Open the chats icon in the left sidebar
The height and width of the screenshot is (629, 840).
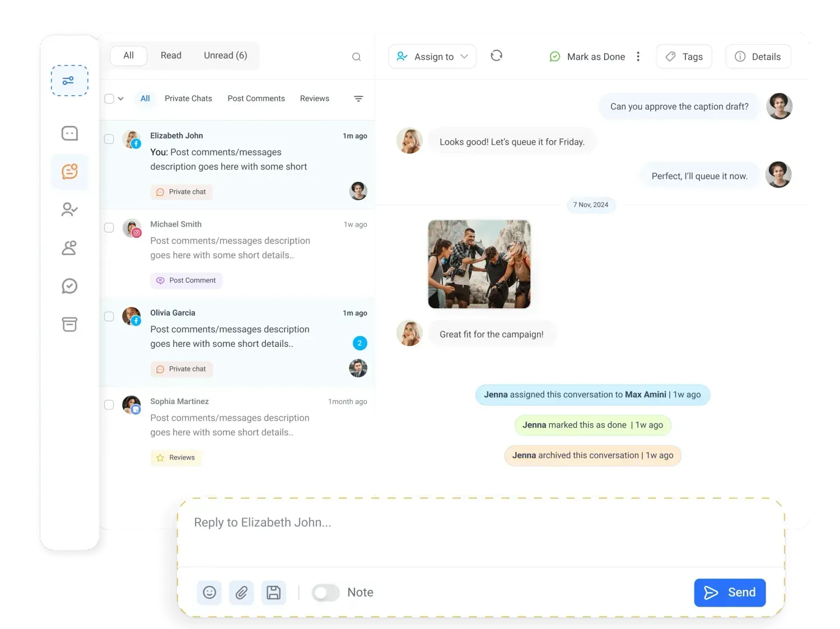coord(69,133)
